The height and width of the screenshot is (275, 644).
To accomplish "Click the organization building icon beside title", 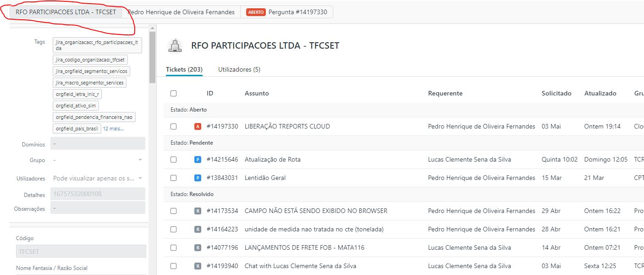I will pyautogui.click(x=174, y=45).
